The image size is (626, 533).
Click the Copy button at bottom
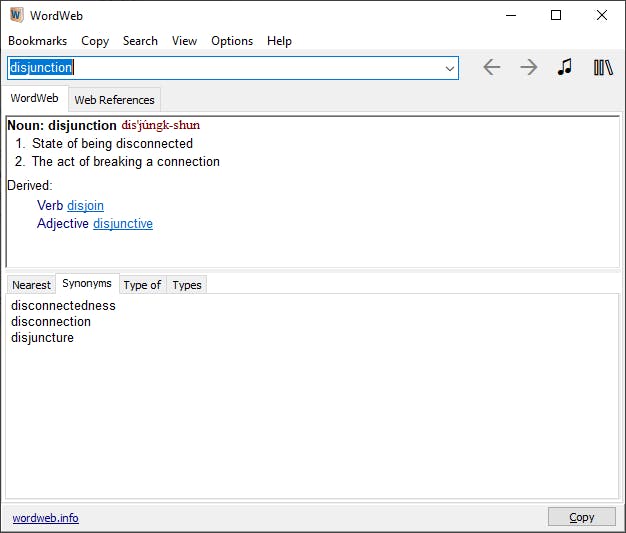pyautogui.click(x=582, y=517)
